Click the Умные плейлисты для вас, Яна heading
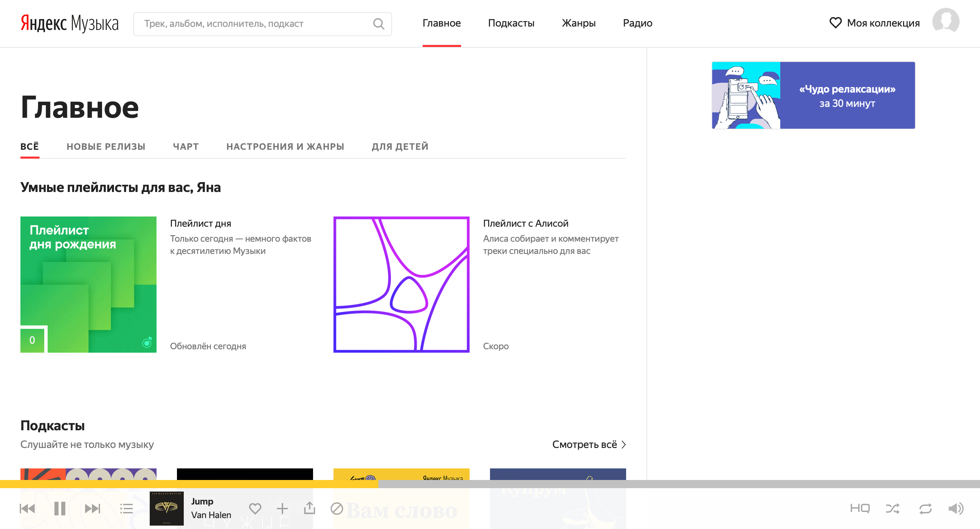980x529 pixels. coord(120,188)
